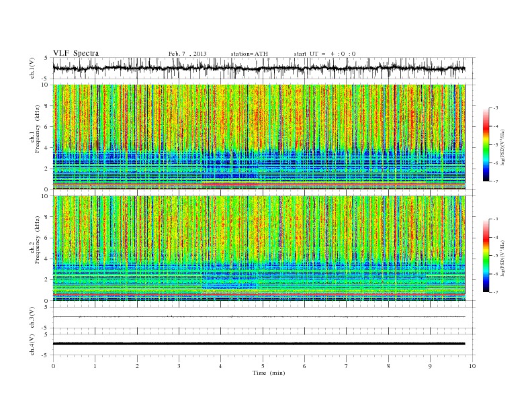Click the ch.1 'Frequency (kHz)' axis label
This screenshot has width=532, height=411.
[37, 129]
